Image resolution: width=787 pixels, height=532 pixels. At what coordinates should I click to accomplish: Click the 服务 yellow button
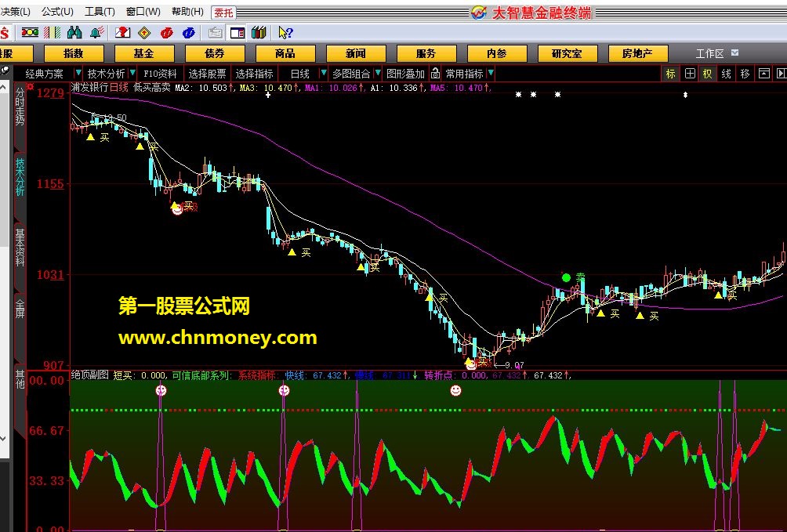pos(426,54)
